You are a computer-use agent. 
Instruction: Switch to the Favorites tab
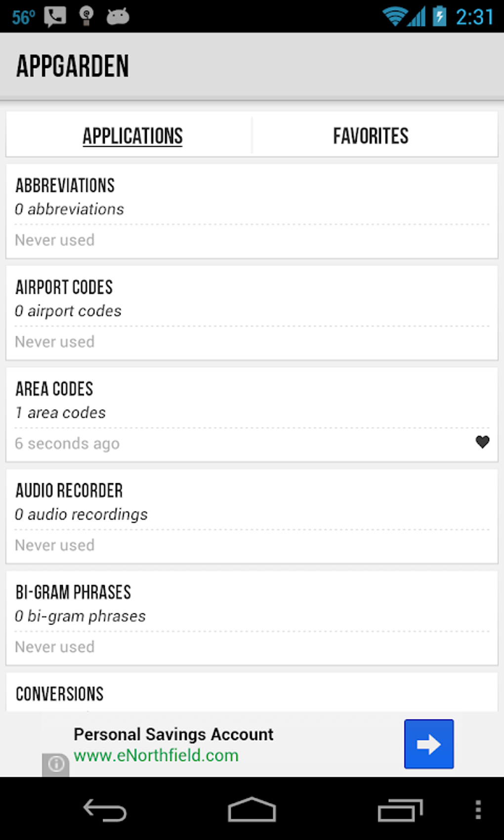[x=371, y=136]
